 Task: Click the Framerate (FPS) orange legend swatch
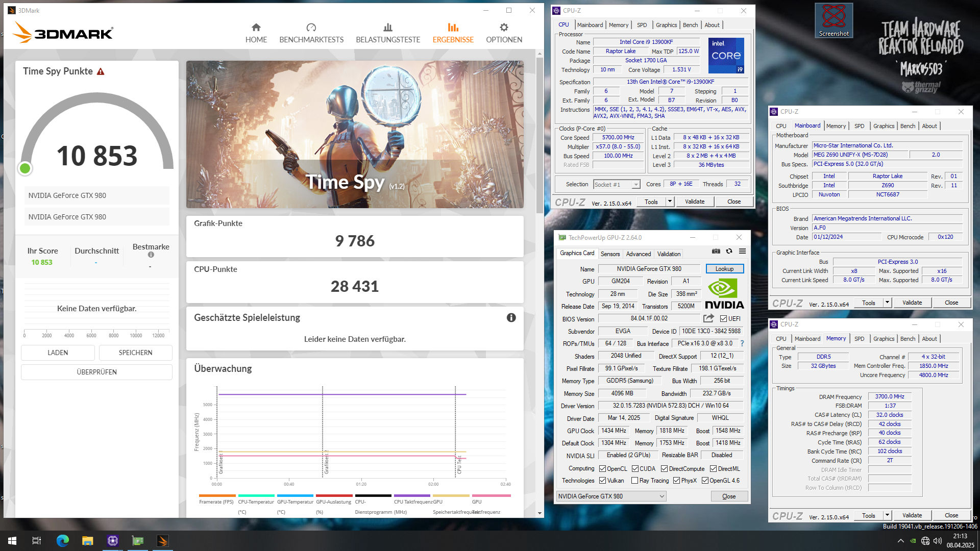coord(217,495)
